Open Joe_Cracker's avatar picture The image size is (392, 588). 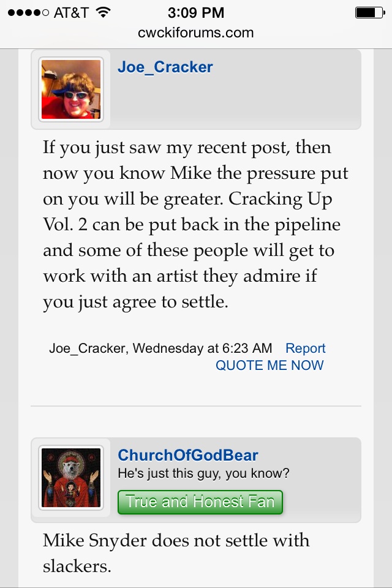pos(71,89)
